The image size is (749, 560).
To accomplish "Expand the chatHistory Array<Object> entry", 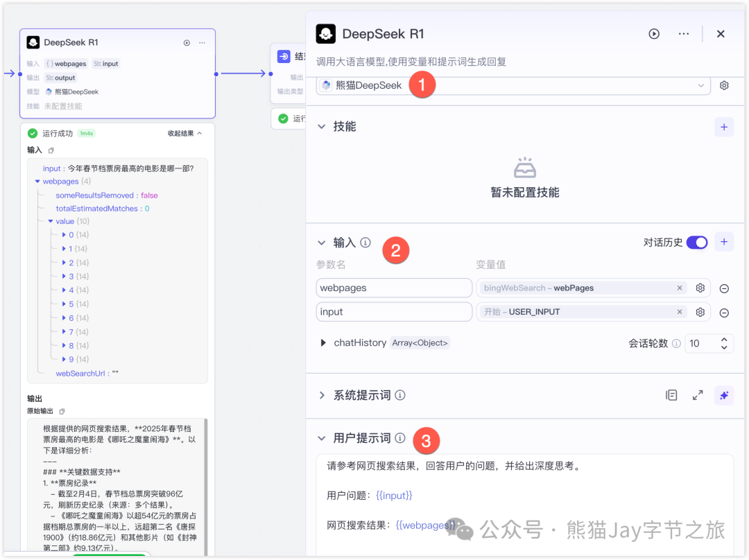I will coord(323,343).
